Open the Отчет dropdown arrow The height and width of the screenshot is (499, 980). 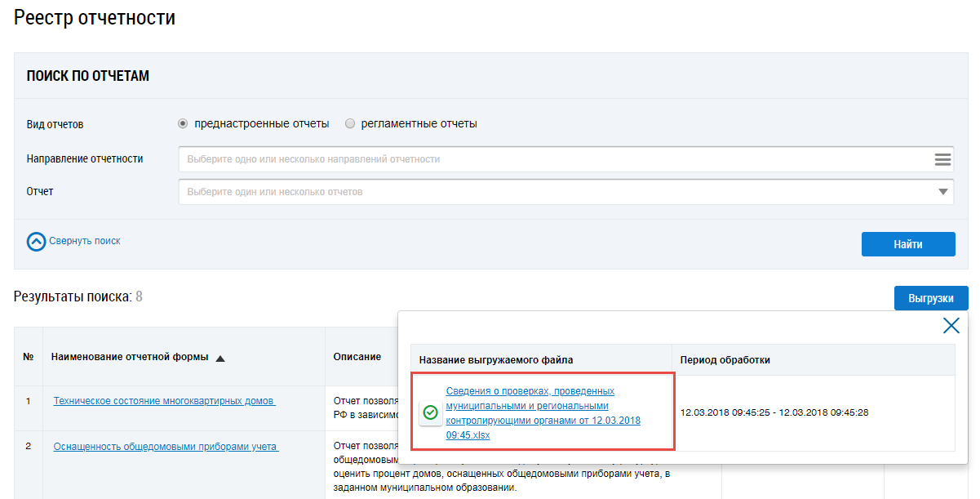943,192
